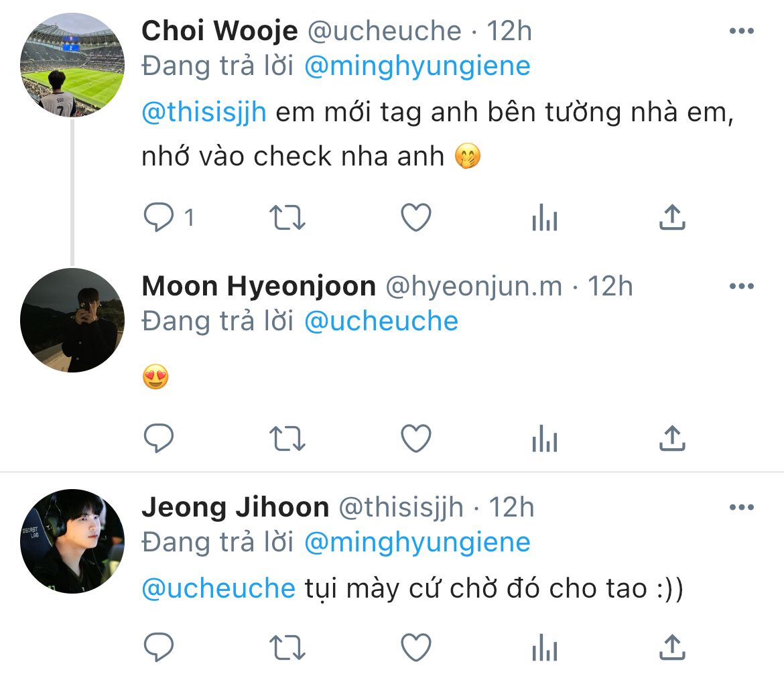The width and height of the screenshot is (784, 674).
Task: Share Moon Hyeonjoon's emoji tweet
Action: click(x=671, y=439)
